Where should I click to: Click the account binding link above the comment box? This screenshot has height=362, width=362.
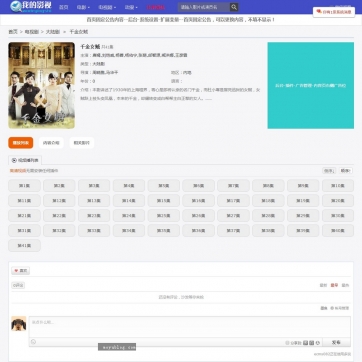click(x=339, y=308)
